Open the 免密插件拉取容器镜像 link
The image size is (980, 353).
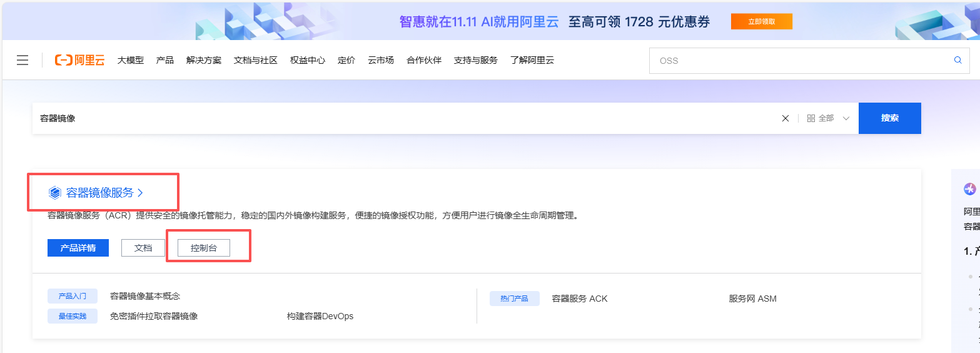coord(154,316)
